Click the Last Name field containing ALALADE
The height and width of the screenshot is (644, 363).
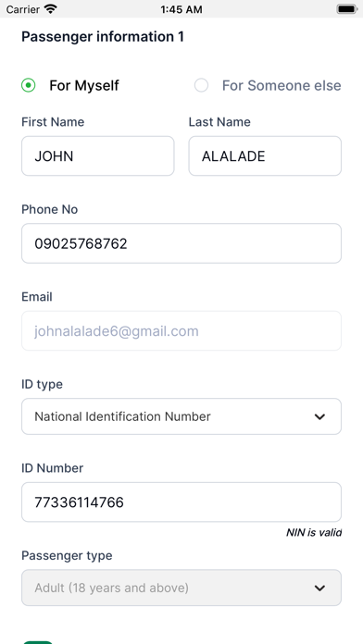(x=265, y=156)
